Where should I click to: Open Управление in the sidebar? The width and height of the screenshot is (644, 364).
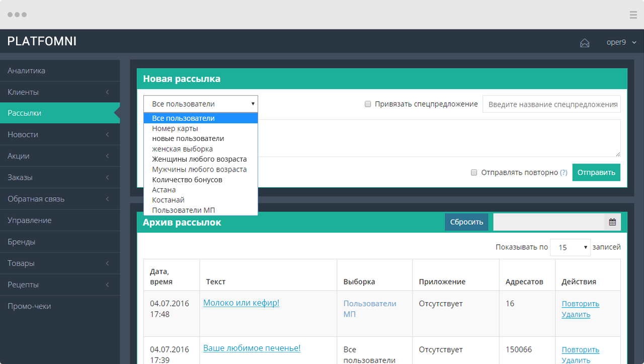[x=60, y=221]
